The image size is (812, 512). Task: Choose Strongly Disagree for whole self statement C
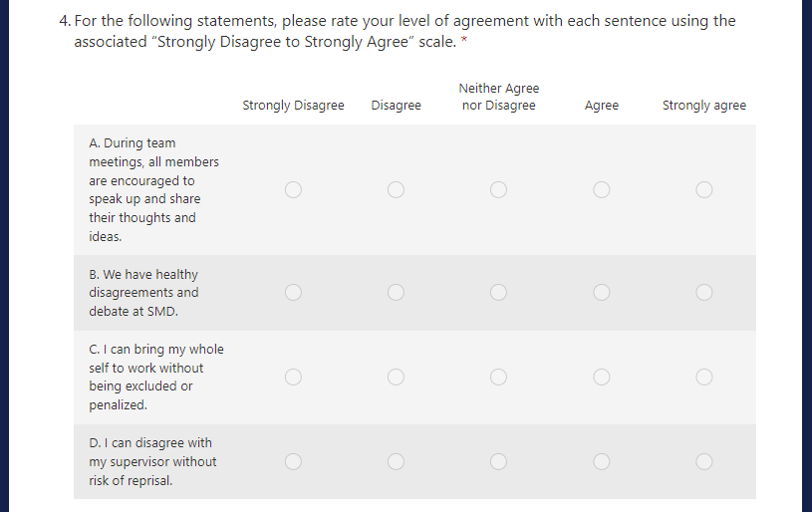[293, 377]
